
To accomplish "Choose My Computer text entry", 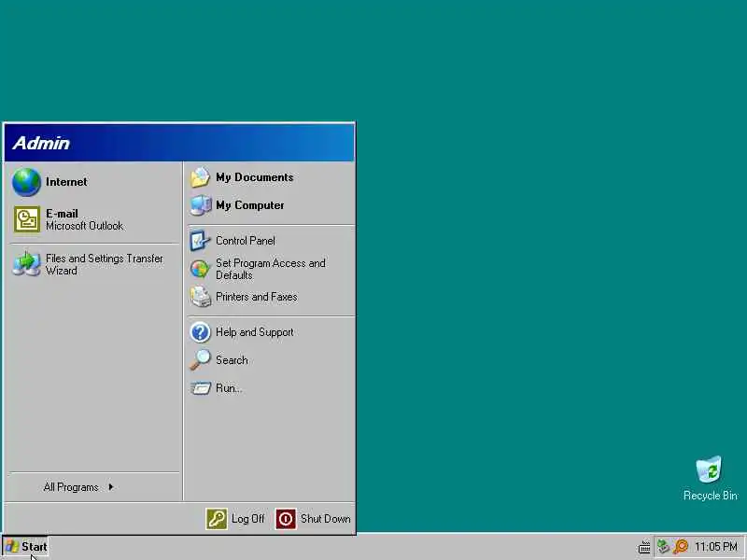I will click(x=249, y=205).
